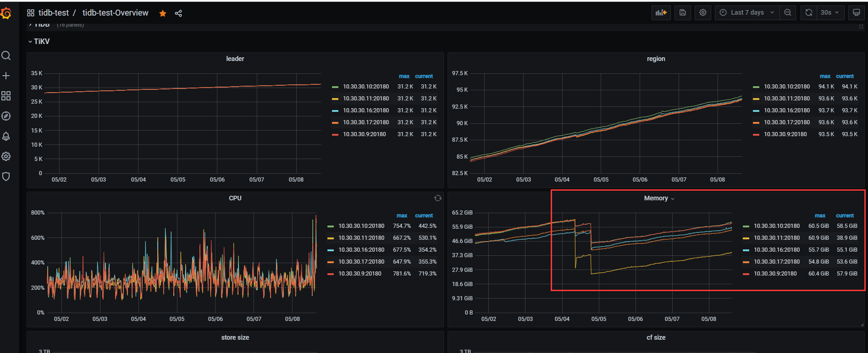Screen dimensions: 868x353
Task: Click the yellow 10.30.30.11:20180 leader color swatch
Action: (335, 99)
